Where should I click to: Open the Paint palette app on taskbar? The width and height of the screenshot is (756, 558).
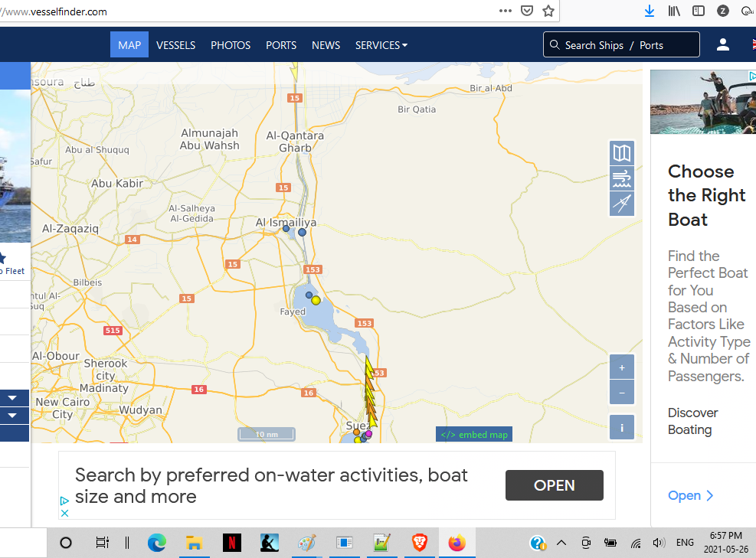(x=306, y=543)
